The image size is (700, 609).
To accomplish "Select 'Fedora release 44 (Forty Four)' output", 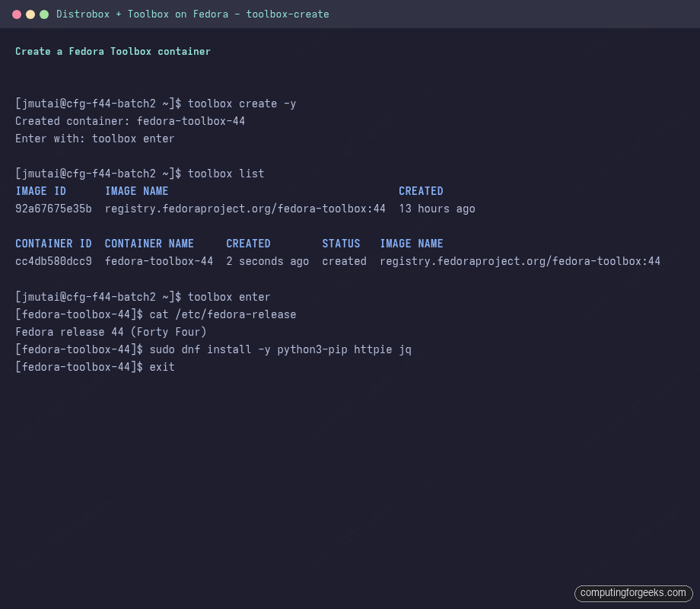I will pos(111,332).
